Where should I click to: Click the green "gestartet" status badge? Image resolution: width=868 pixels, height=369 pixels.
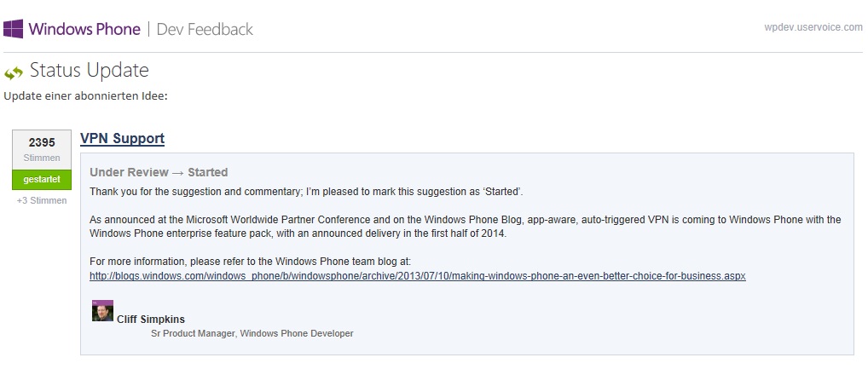click(x=42, y=181)
